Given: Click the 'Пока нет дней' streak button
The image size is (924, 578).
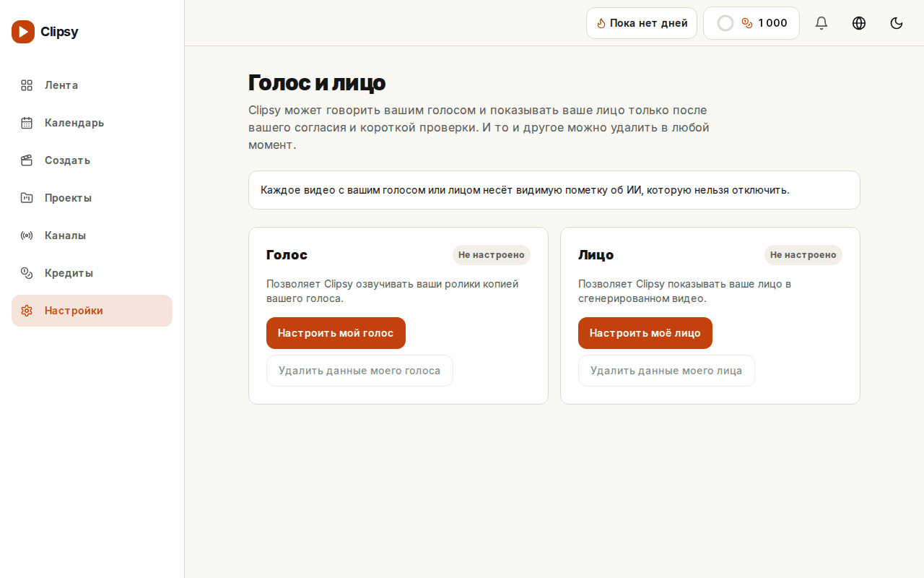Looking at the screenshot, I should coord(642,23).
